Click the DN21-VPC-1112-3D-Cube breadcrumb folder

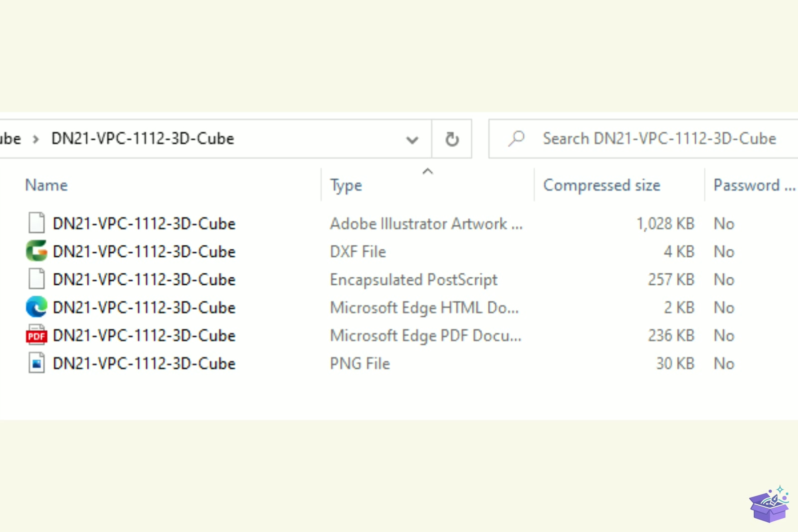point(143,139)
